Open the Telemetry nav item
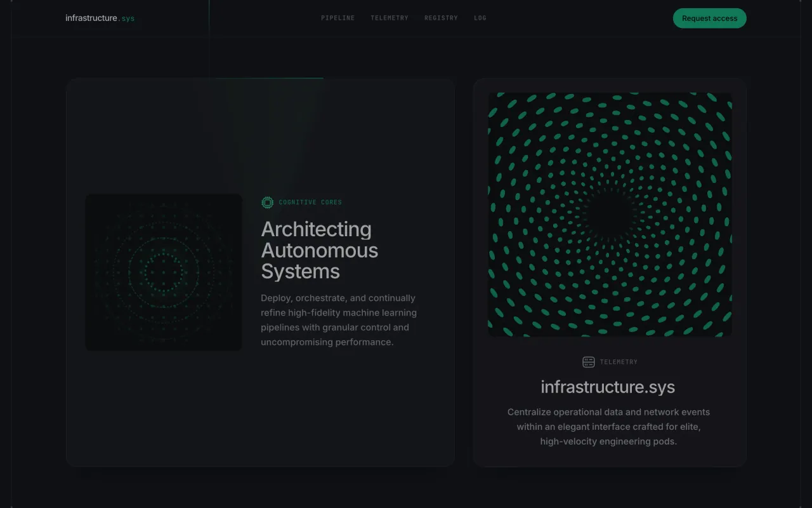 pos(390,18)
